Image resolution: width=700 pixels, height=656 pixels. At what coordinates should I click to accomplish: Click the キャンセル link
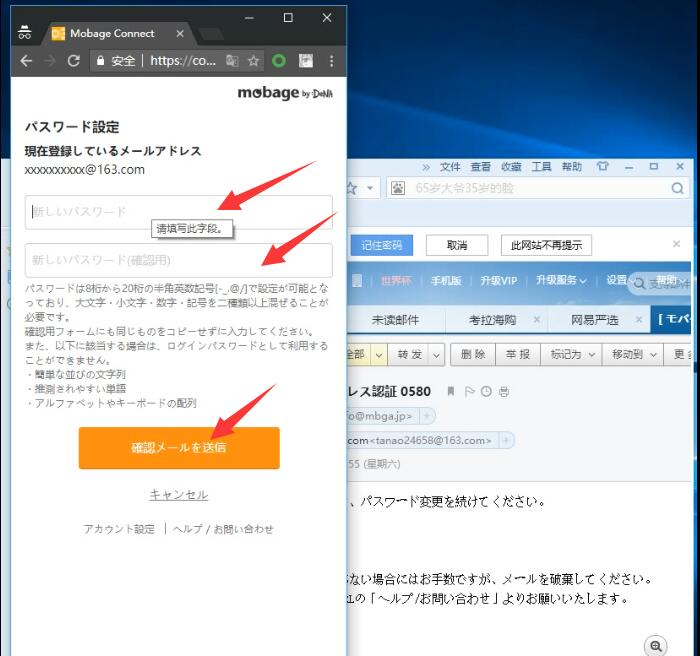tap(179, 495)
